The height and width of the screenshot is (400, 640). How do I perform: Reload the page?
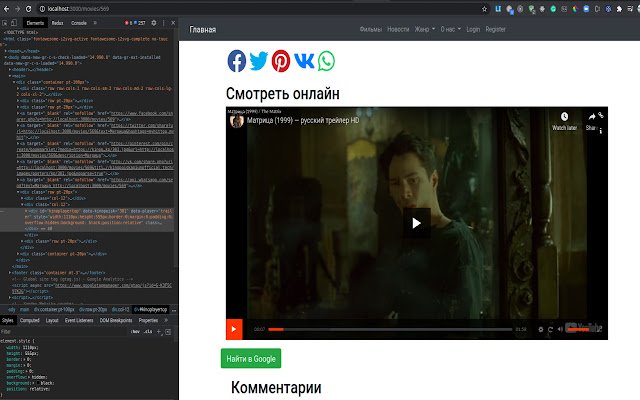point(29,9)
